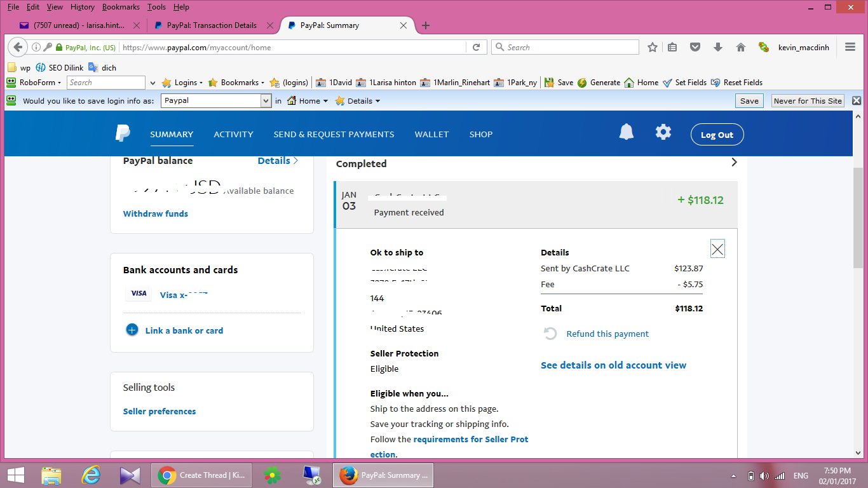The image size is (868, 488).
Task: Open the Paypal login name combo box
Action: [x=217, y=100]
